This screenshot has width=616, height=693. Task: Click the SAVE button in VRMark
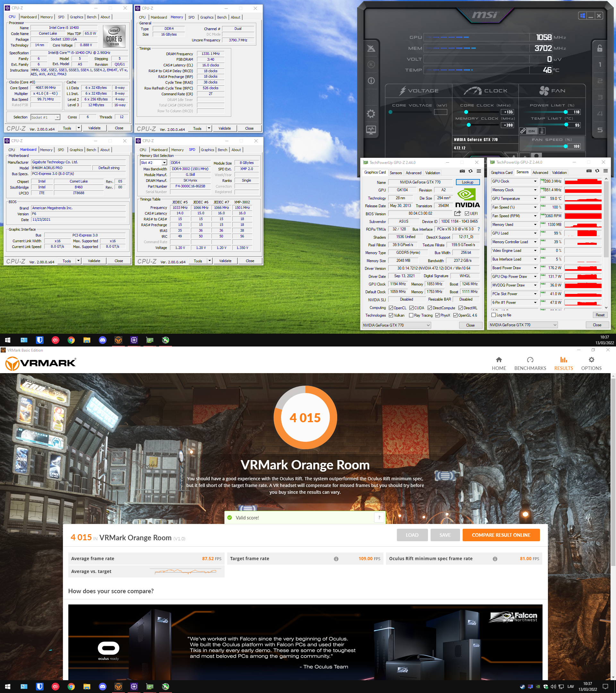445,535
